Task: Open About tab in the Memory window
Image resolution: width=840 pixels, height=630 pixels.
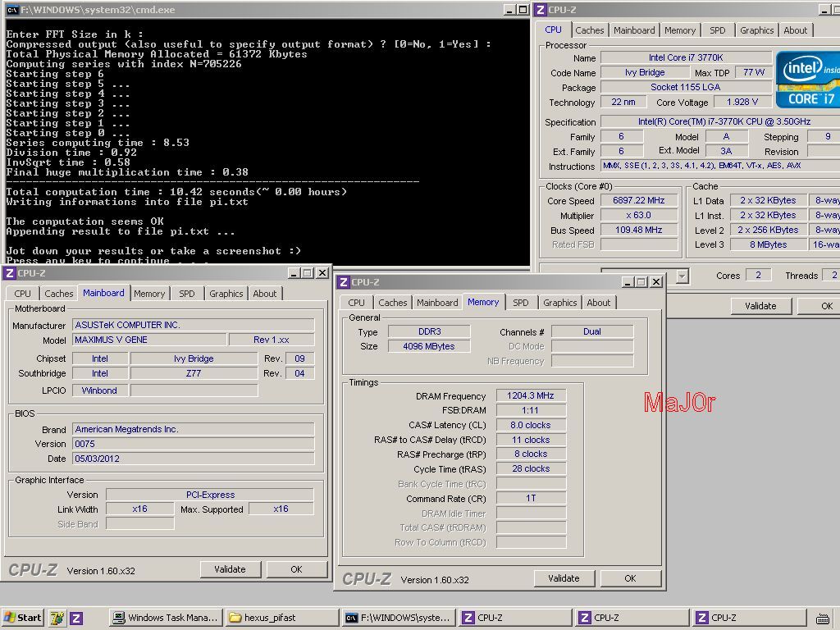Action: [x=598, y=303]
